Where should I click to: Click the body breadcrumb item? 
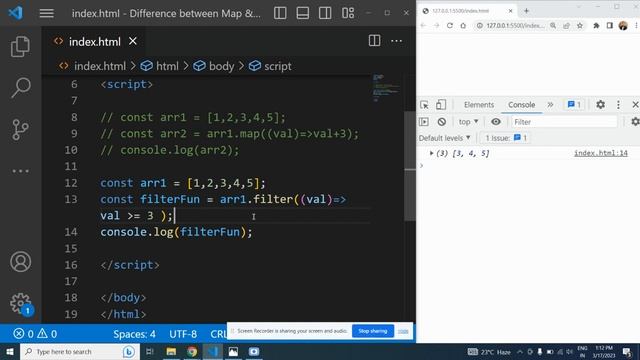[x=221, y=66]
